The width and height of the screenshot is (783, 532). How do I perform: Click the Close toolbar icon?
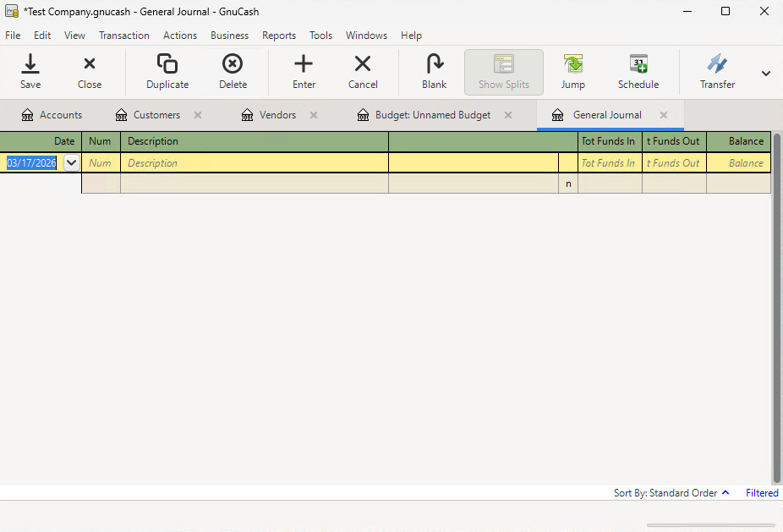[x=90, y=71]
